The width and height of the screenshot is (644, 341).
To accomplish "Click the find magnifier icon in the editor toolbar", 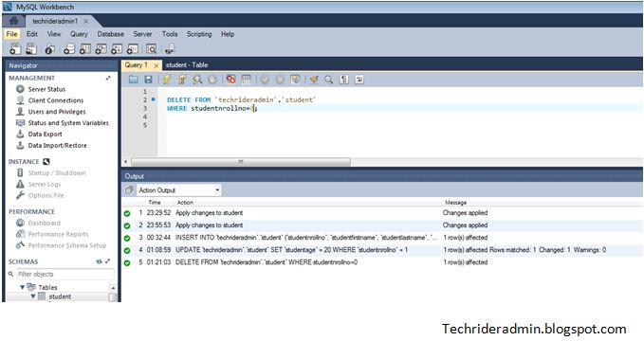I will (x=328, y=80).
